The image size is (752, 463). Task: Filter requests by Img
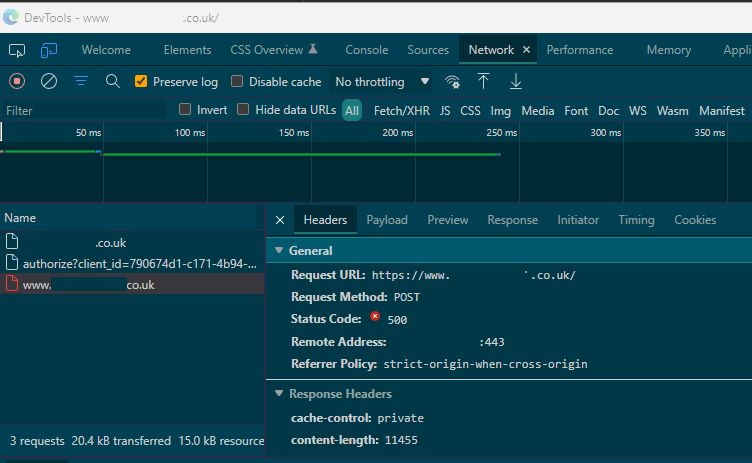[500, 111]
